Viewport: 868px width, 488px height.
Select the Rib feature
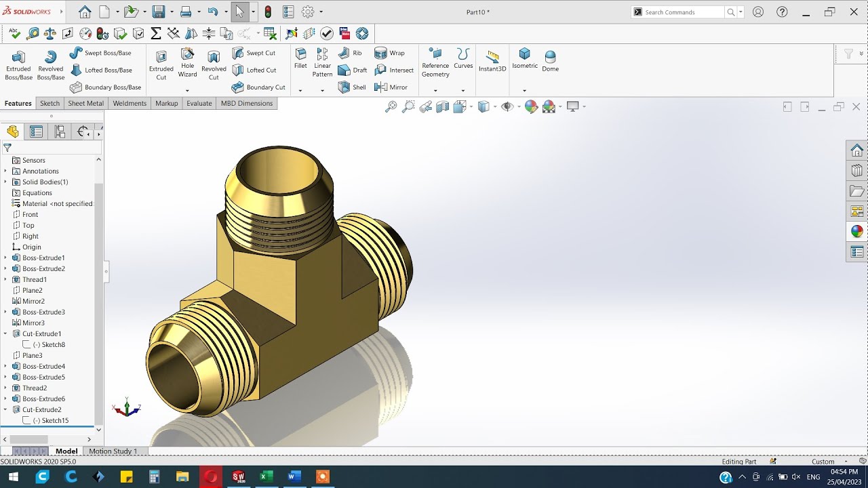coord(351,53)
